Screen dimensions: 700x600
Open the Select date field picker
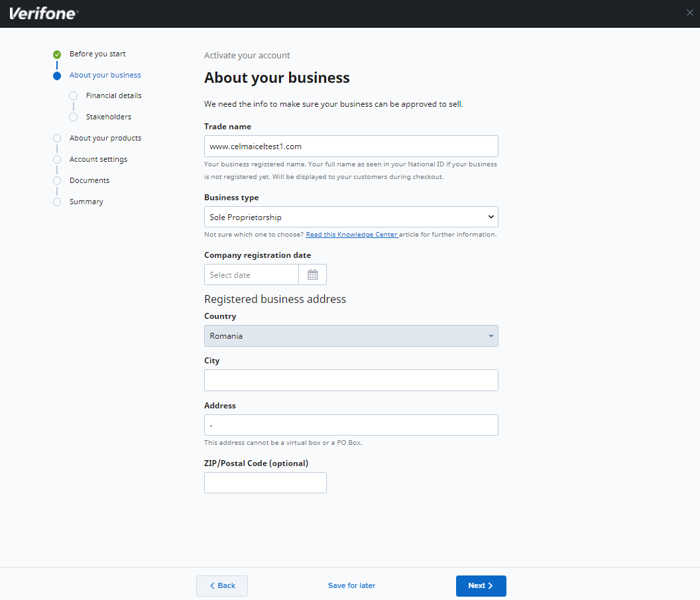(x=251, y=274)
